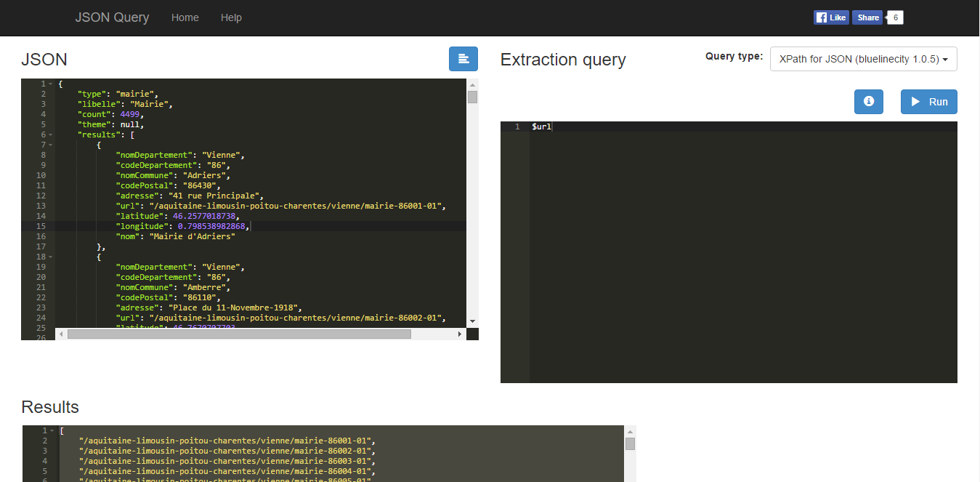Collapse the object fold arrow on line 18
Screen dimensions: 980x482
(50, 257)
